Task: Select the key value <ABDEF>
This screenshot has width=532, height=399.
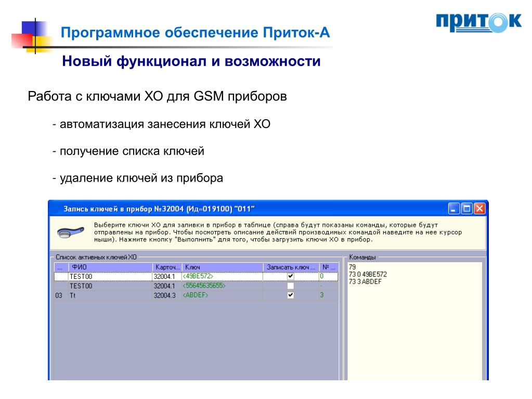Action: click(x=196, y=295)
